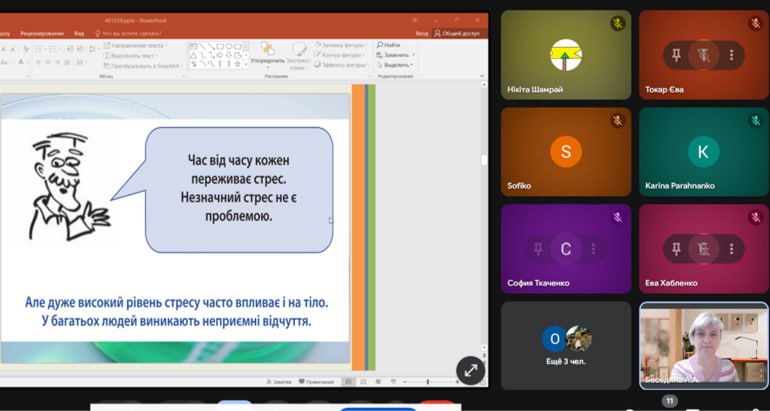Open more options on Токар Єва's tile
Viewport: 770px width, 411px height.
click(x=732, y=56)
